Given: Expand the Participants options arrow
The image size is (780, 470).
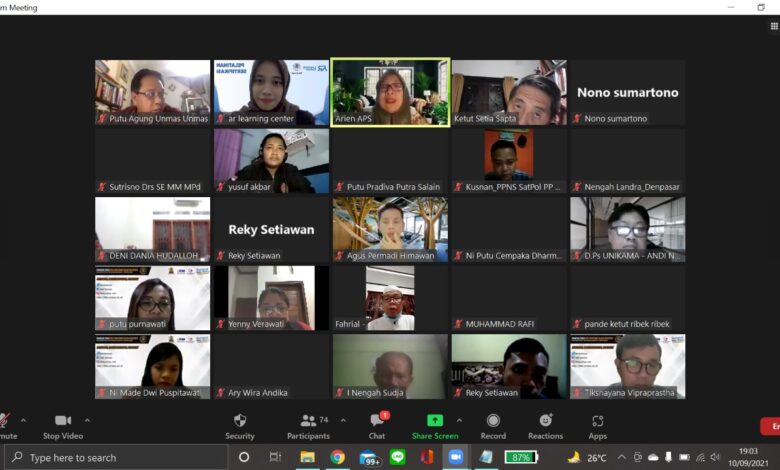Looking at the screenshot, I should point(343,420).
